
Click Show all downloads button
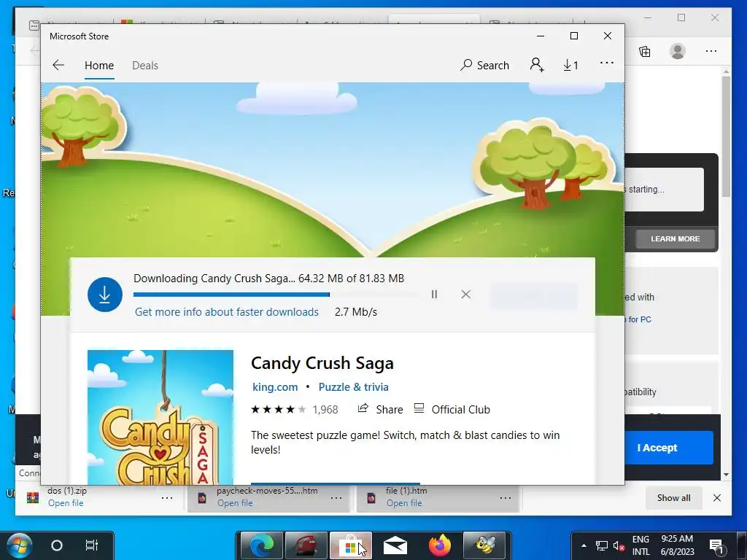click(673, 498)
